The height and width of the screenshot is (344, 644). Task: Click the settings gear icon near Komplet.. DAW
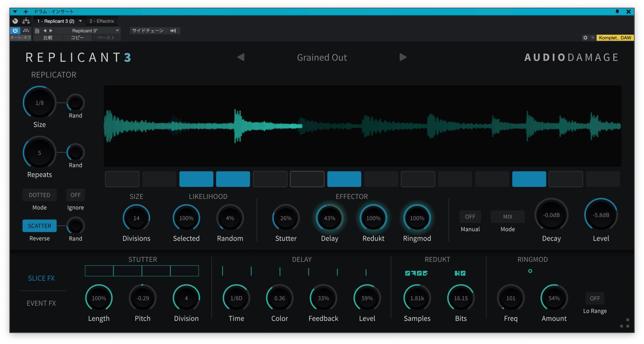point(586,38)
